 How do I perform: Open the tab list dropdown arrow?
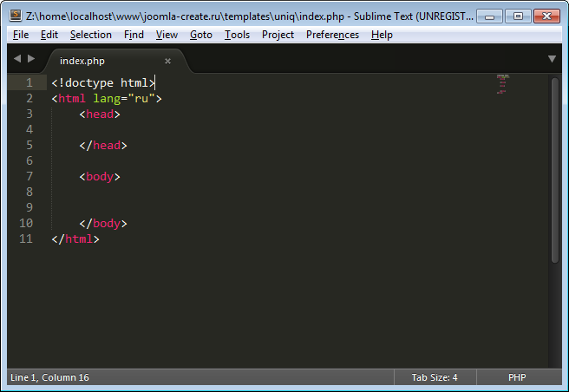552,59
